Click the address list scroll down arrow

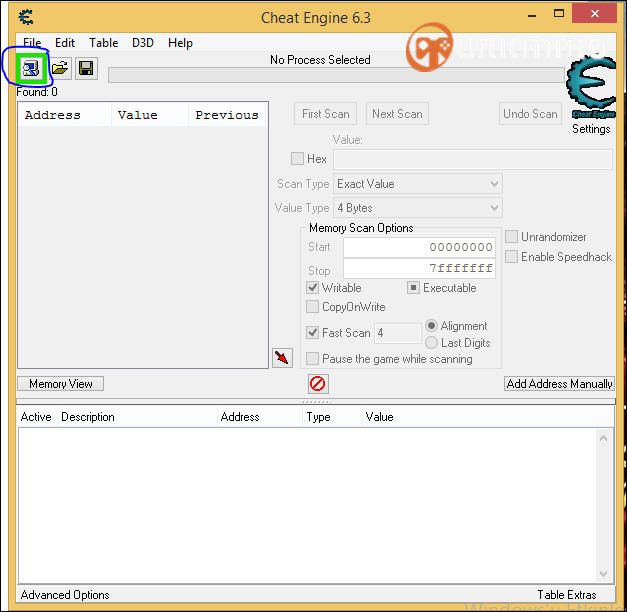pyautogui.click(x=603, y=574)
